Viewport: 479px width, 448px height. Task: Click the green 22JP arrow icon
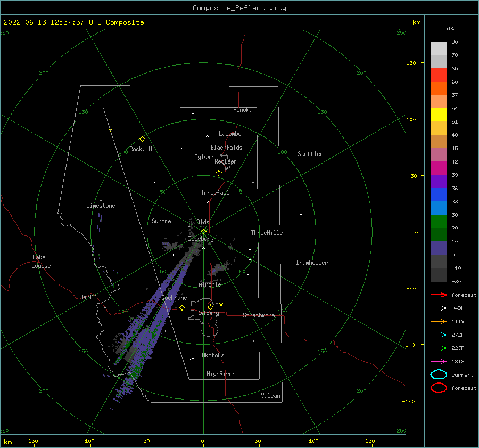[x=439, y=348]
